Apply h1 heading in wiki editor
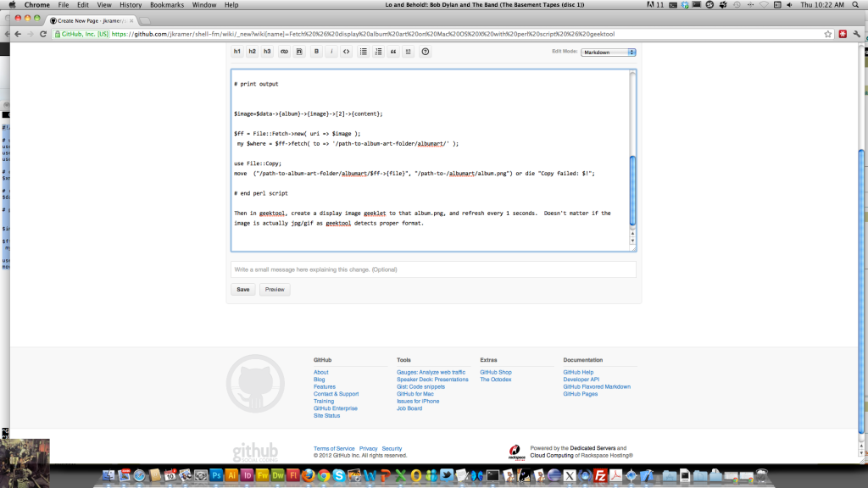Image resolution: width=868 pixels, height=488 pixels. pyautogui.click(x=237, y=52)
